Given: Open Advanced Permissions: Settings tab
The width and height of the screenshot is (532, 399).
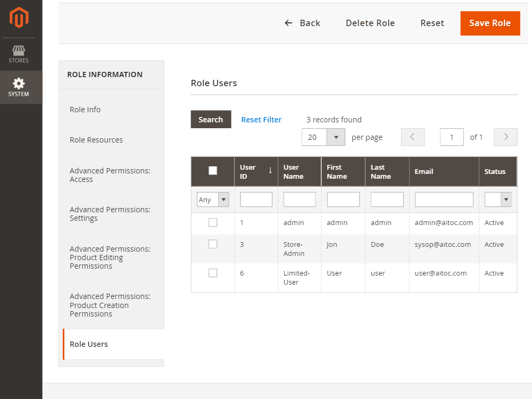Looking at the screenshot, I should coord(110,214).
